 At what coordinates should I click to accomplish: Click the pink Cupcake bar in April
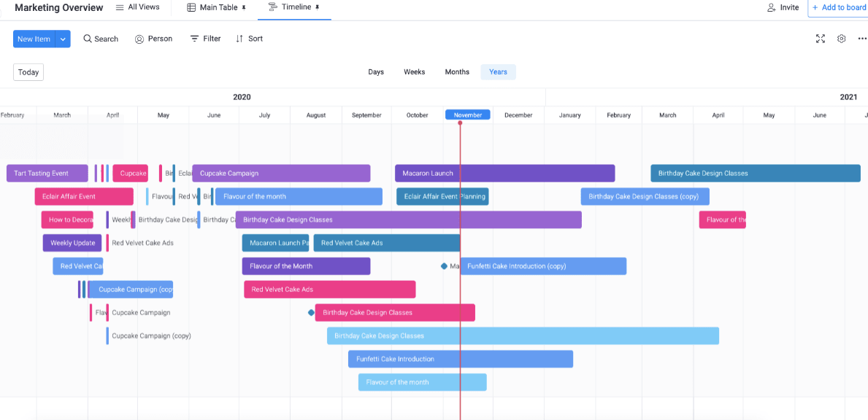[131, 173]
